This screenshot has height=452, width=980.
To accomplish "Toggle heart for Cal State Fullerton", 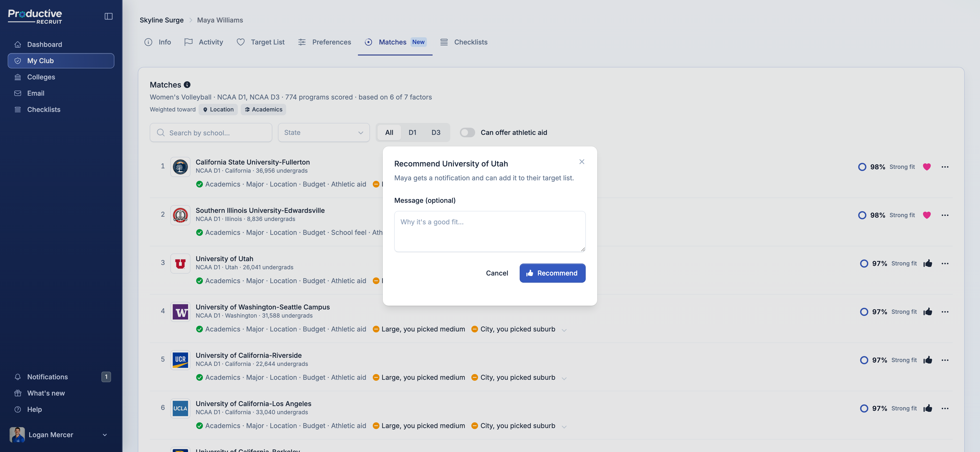I will click(927, 167).
